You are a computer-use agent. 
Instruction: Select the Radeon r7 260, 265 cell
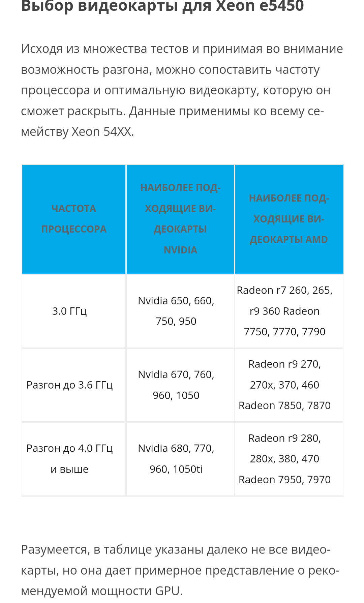[289, 311]
